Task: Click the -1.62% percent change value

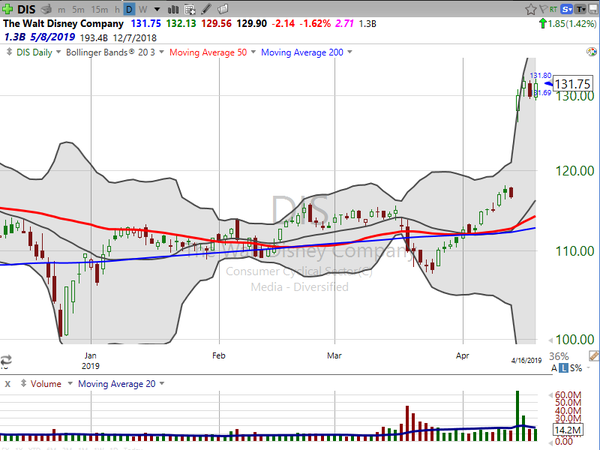Action: (315, 24)
